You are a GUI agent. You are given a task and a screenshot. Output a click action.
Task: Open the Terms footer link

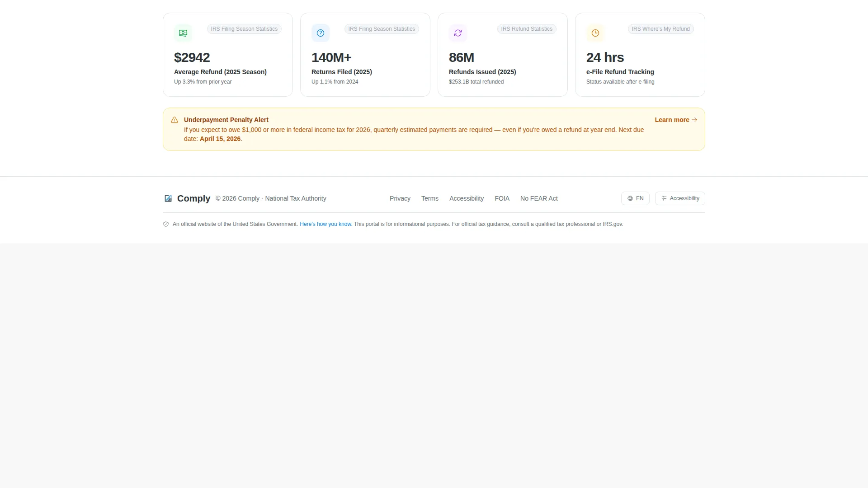coord(430,198)
